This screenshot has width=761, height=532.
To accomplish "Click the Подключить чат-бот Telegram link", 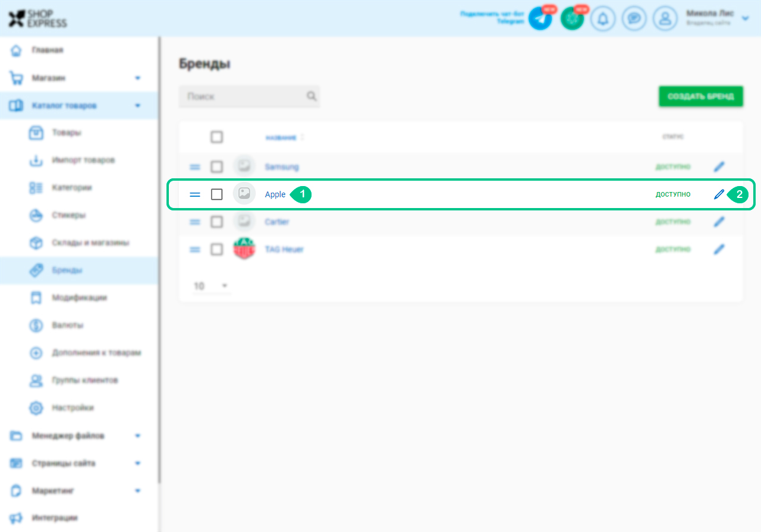I will [492, 17].
